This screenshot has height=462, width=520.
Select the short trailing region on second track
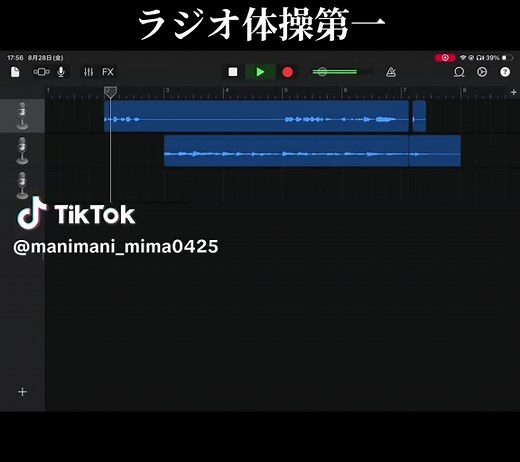tap(435, 151)
